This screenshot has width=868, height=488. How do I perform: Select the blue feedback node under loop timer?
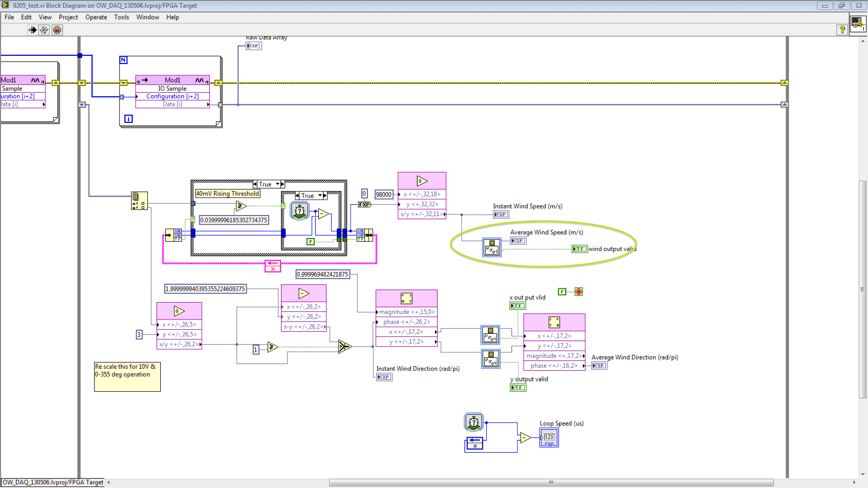coord(474,443)
